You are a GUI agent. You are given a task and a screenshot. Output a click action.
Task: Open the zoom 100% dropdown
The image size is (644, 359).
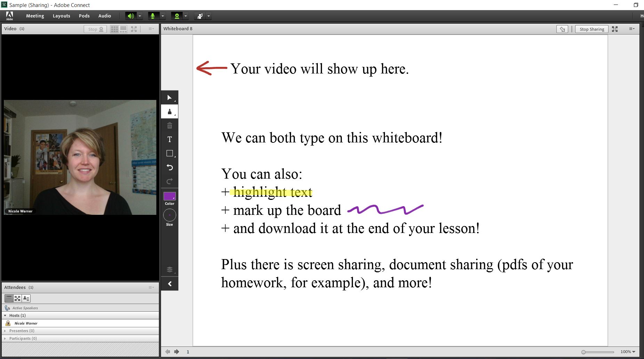pyautogui.click(x=628, y=352)
